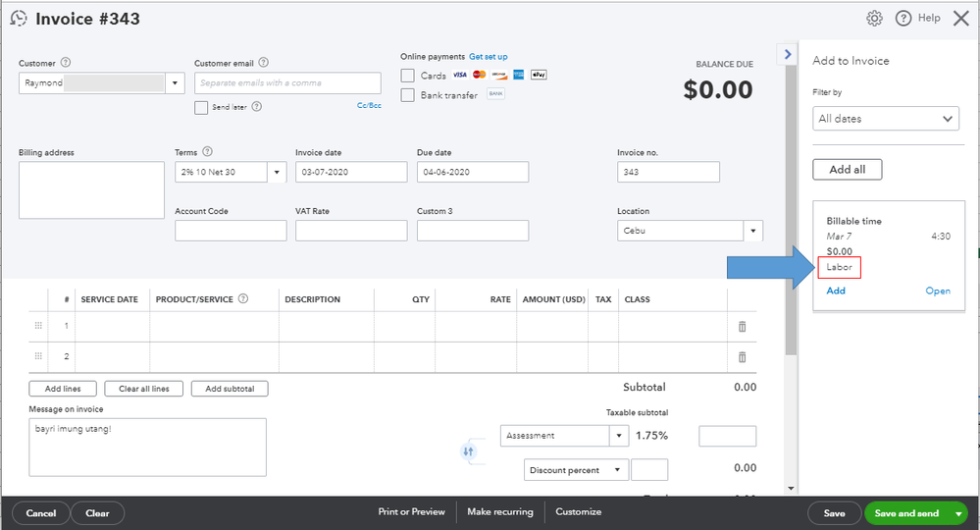
Task: Close the invoice with the X icon
Action: click(x=961, y=18)
